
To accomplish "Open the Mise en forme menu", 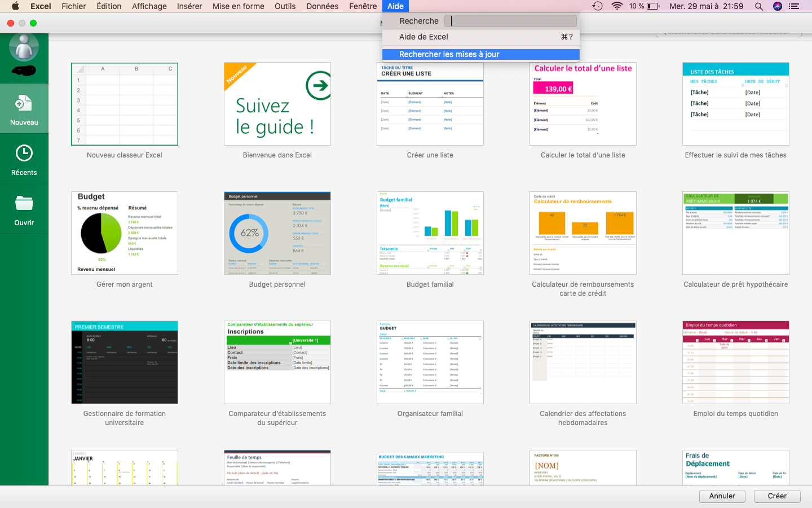I will pyautogui.click(x=239, y=6).
